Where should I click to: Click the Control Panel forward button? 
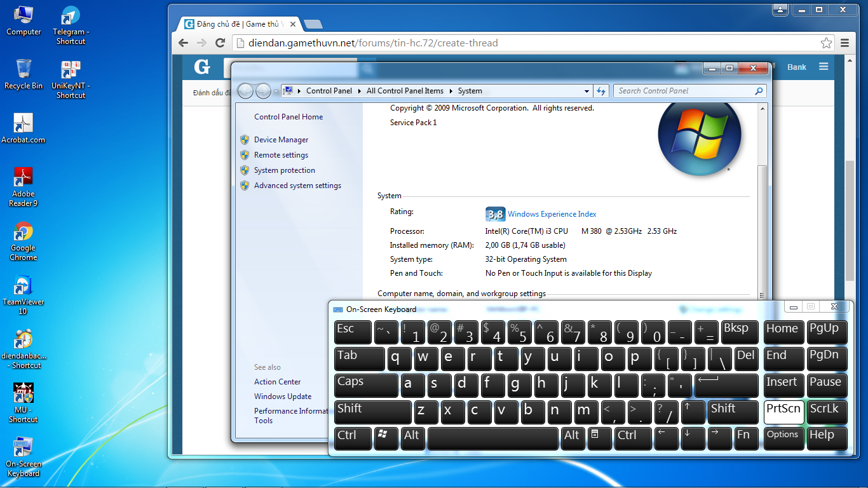[x=263, y=91]
